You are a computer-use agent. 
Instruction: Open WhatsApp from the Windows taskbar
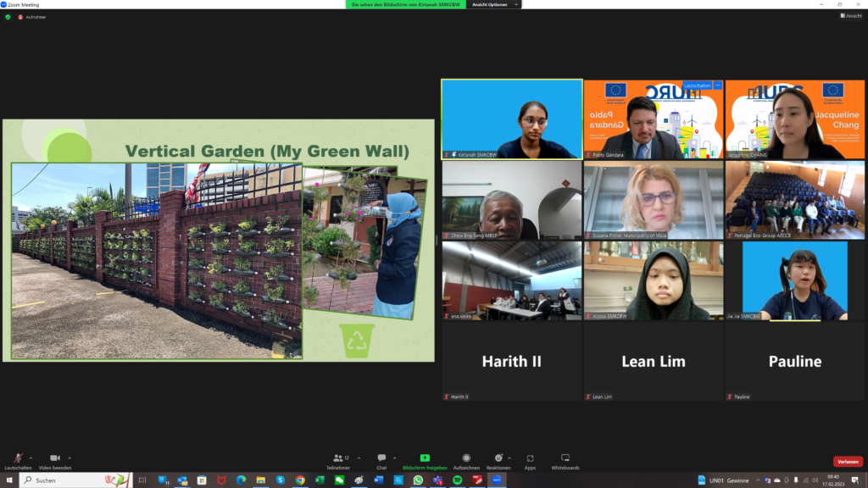(x=418, y=480)
